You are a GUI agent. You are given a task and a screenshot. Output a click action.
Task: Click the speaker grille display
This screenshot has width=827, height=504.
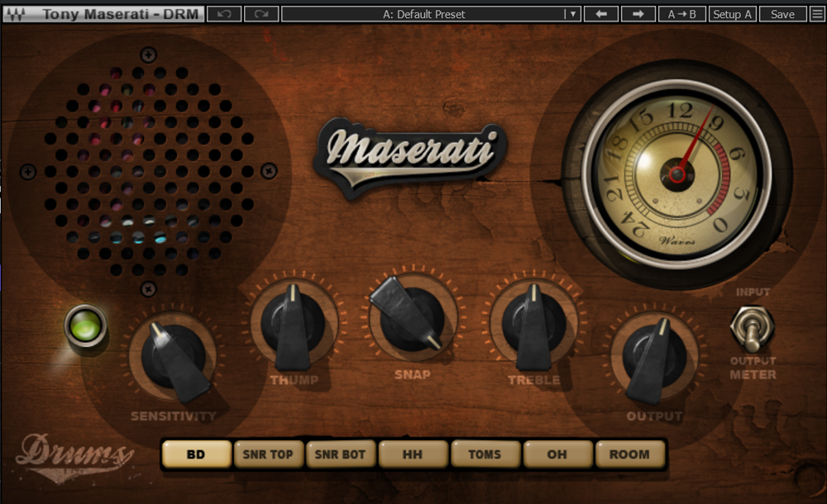point(148,172)
